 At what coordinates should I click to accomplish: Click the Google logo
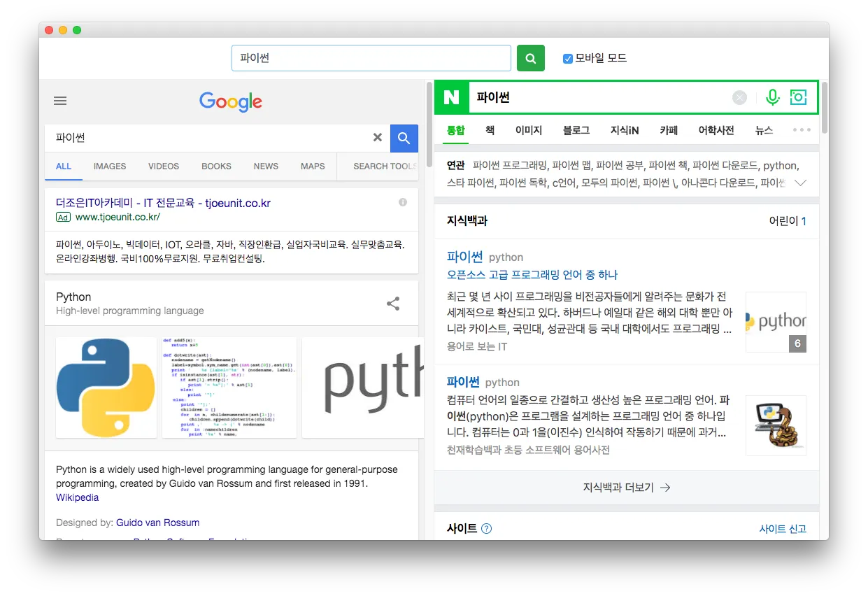(x=231, y=101)
